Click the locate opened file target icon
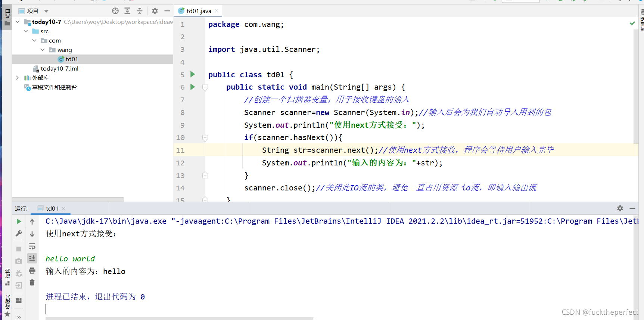 [115, 11]
